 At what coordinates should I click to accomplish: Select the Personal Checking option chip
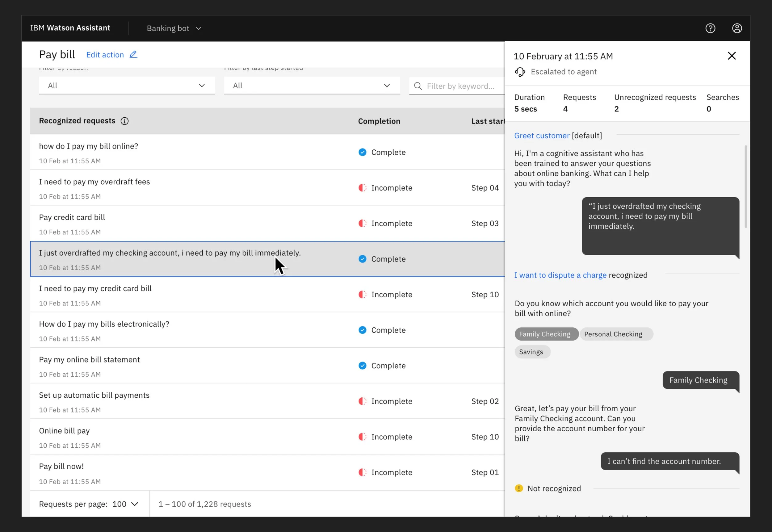(x=613, y=334)
